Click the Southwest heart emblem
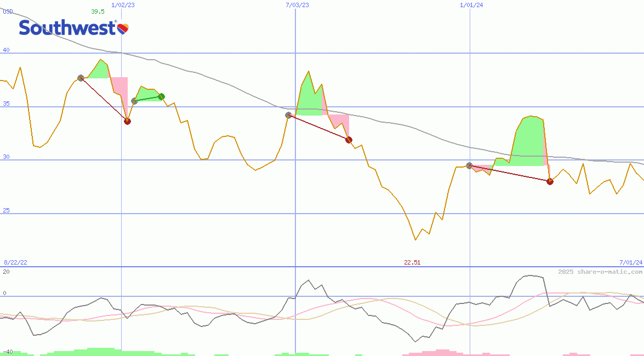Screen dimensions: 644x356 pos(123,28)
